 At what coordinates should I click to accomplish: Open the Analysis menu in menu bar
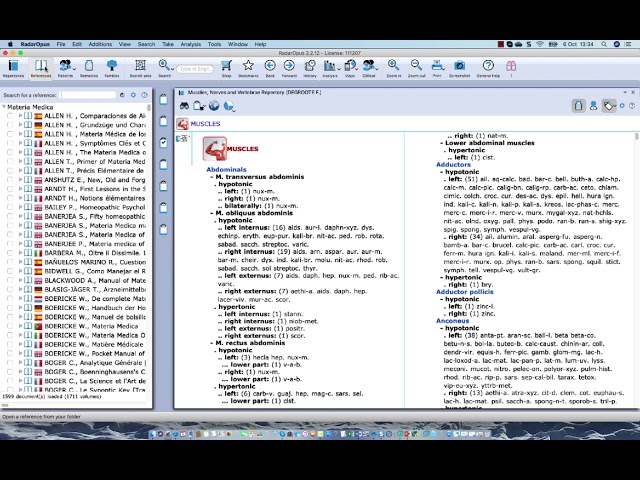coord(191,44)
